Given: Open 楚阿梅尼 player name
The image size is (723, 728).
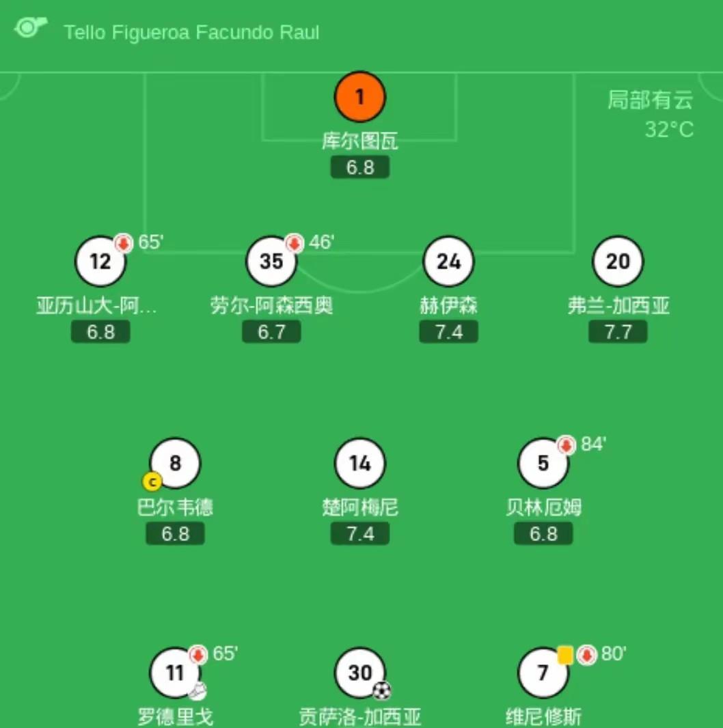Looking at the screenshot, I should (360, 507).
